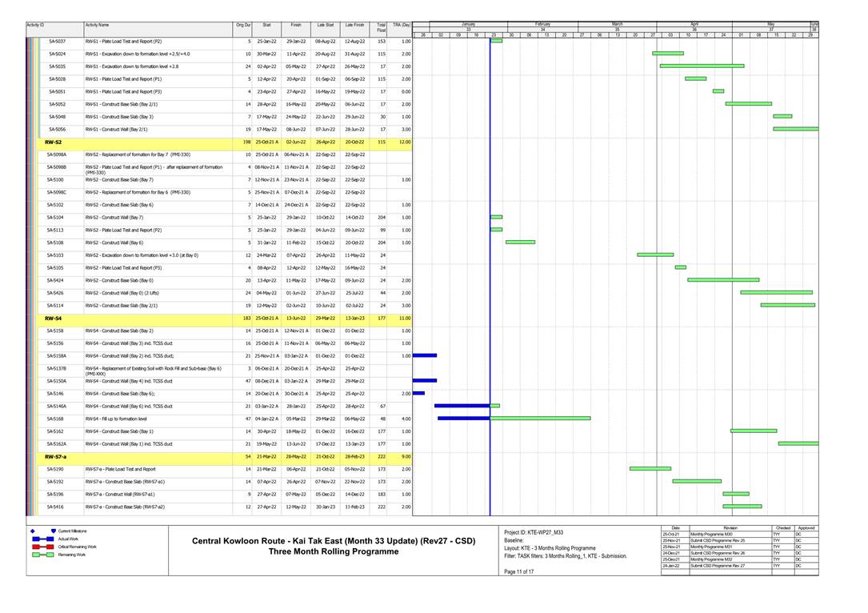The width and height of the screenshot is (868, 613).
Task: Select the March month on the timescale
Action: coord(617,24)
